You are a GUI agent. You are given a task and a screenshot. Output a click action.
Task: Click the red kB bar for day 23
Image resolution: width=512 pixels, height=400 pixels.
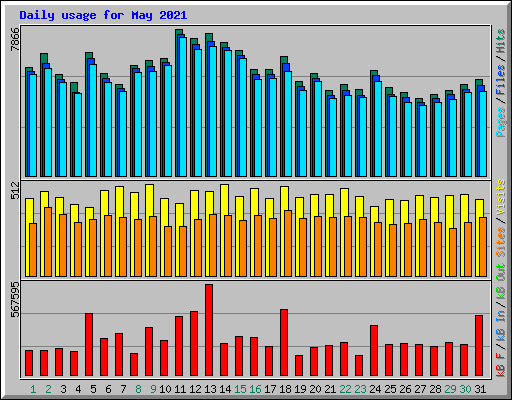pyautogui.click(x=359, y=365)
